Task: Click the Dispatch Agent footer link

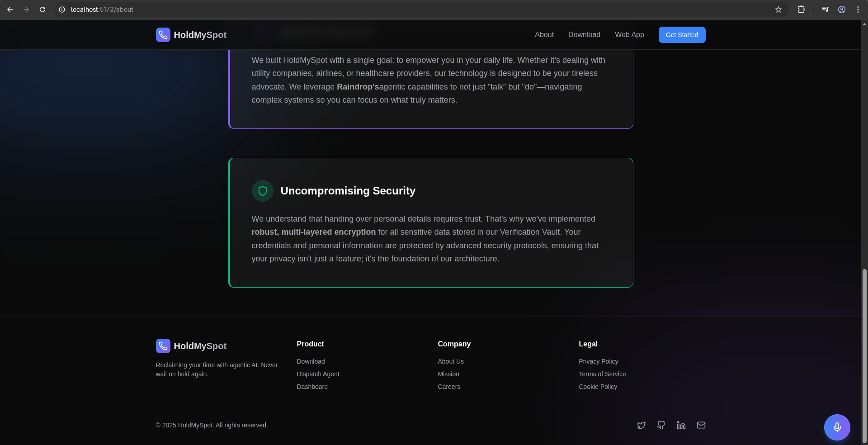Action: [318, 374]
